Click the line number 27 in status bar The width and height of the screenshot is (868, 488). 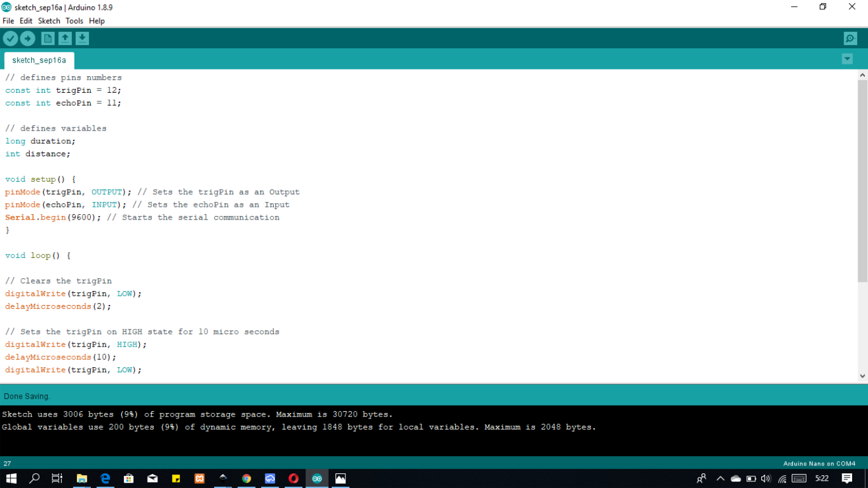[x=7, y=464]
